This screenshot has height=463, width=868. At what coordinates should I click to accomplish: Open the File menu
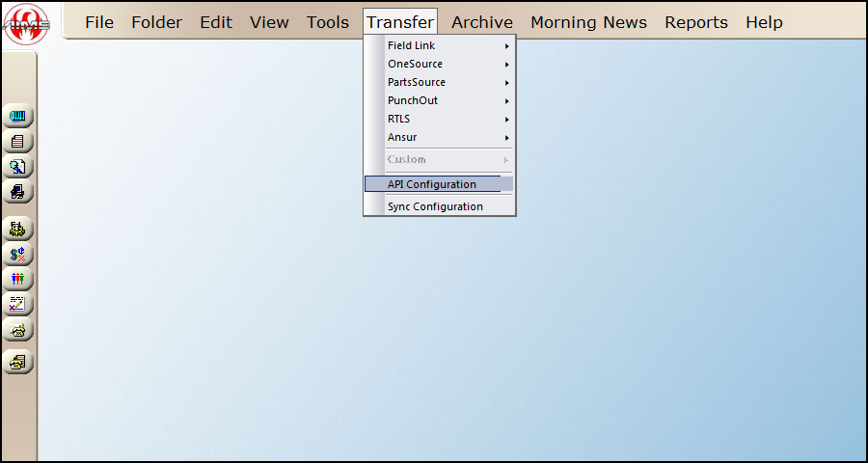click(99, 23)
